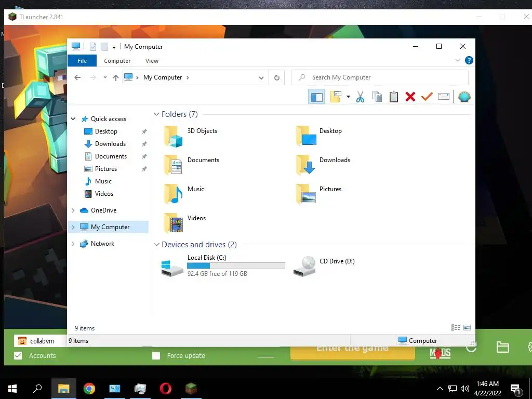Click the Properties icon in title bar
This screenshot has width=532, height=399.
point(92,47)
